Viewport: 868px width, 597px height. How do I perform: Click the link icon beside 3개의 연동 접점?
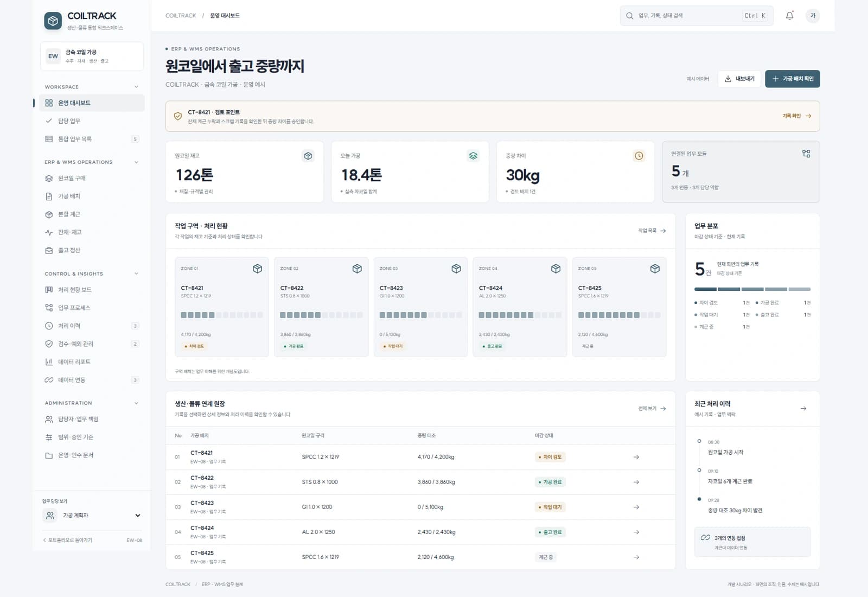(705, 538)
